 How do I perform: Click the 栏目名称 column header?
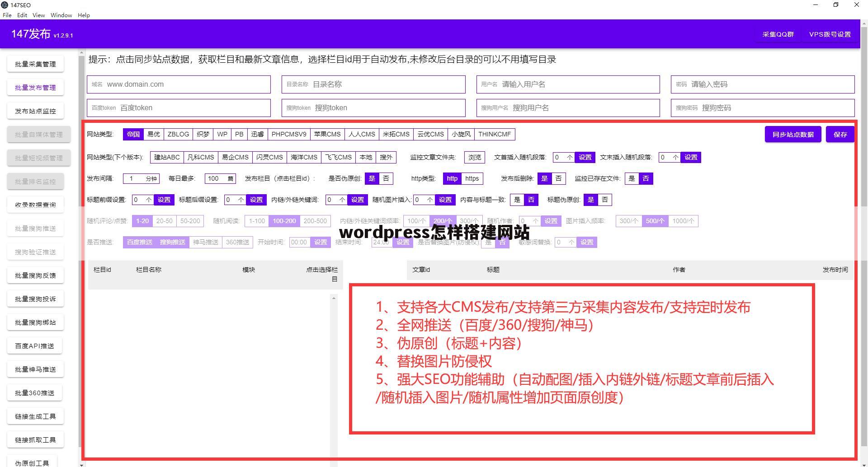(x=148, y=270)
